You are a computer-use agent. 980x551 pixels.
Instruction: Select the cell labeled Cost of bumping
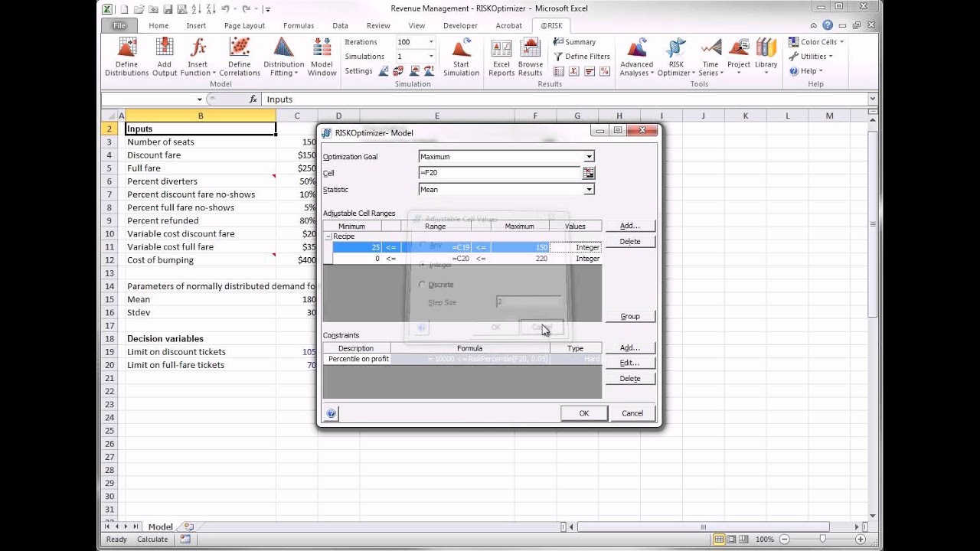point(201,260)
